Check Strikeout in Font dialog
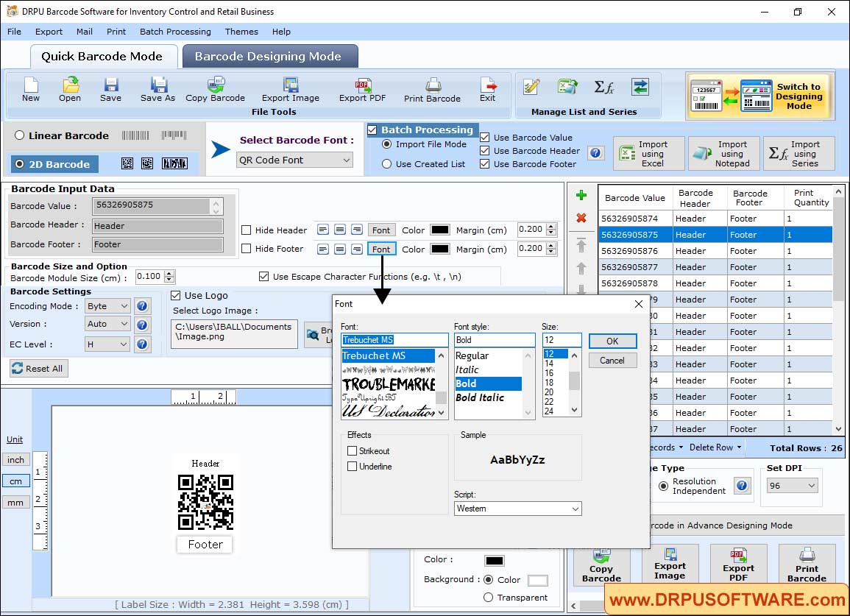This screenshot has width=850, height=616. click(x=353, y=451)
